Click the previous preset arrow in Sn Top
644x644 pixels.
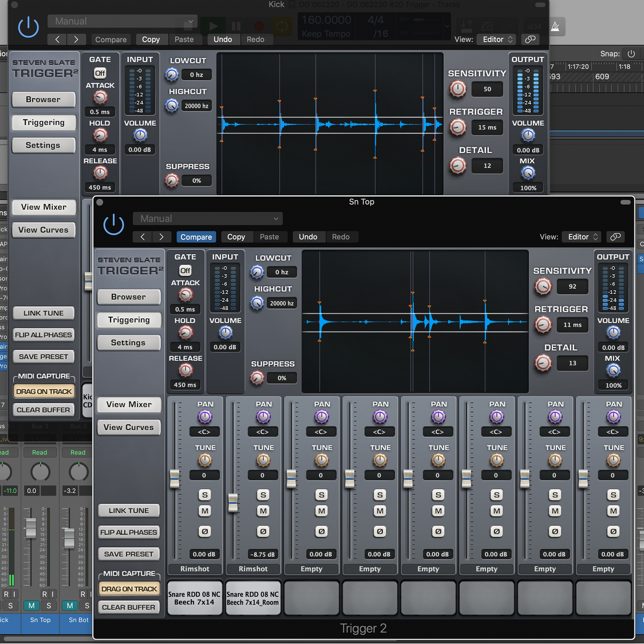click(143, 237)
